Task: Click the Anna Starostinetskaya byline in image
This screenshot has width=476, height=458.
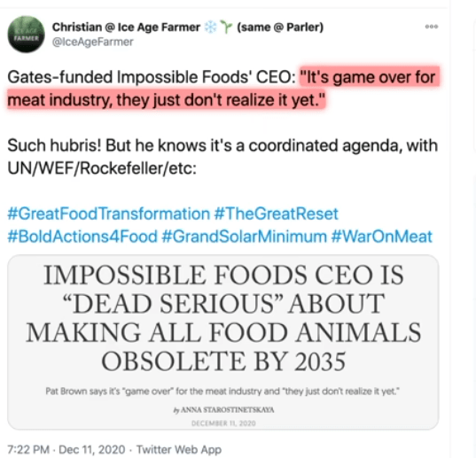Action: tap(223, 410)
